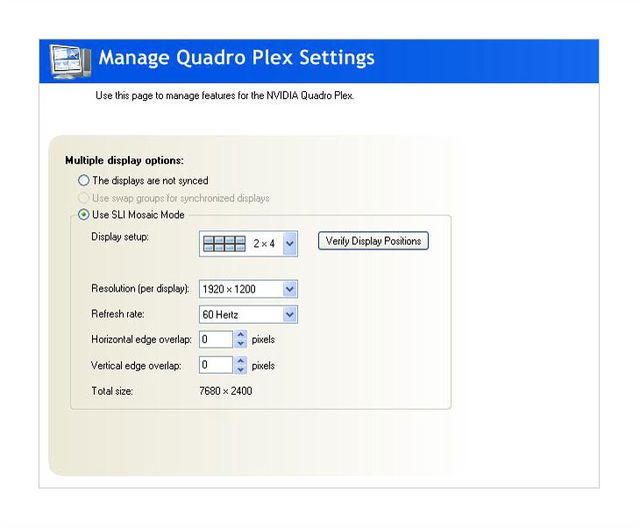This screenshot has height=527, width=640.
Task: Click 'pixels' label beside Horizontal edge overlap
Action: (x=263, y=340)
